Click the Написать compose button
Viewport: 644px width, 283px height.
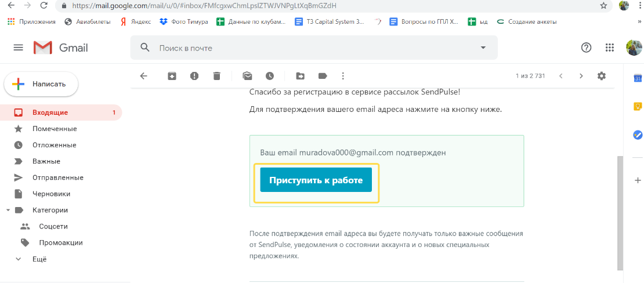click(x=41, y=84)
